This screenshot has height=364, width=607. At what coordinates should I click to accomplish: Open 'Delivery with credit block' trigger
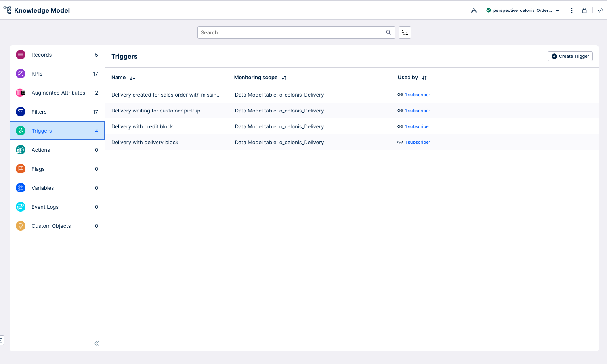pos(142,126)
